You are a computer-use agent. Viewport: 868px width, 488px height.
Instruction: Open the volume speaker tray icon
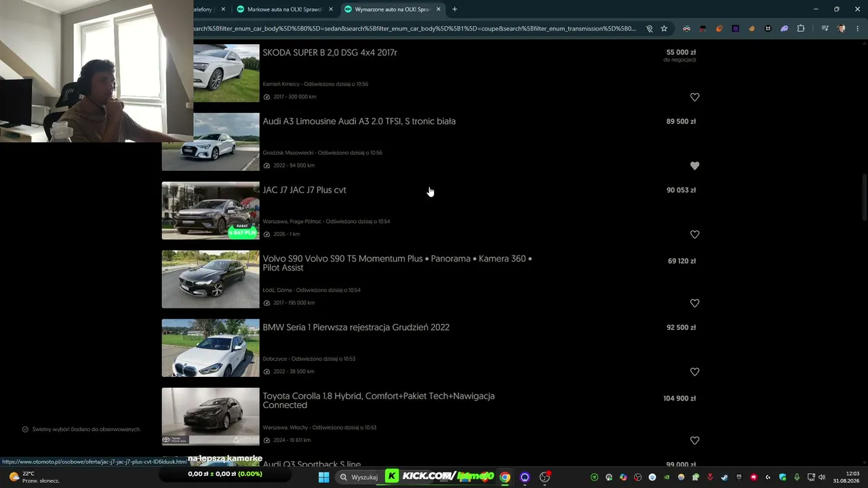823,477
